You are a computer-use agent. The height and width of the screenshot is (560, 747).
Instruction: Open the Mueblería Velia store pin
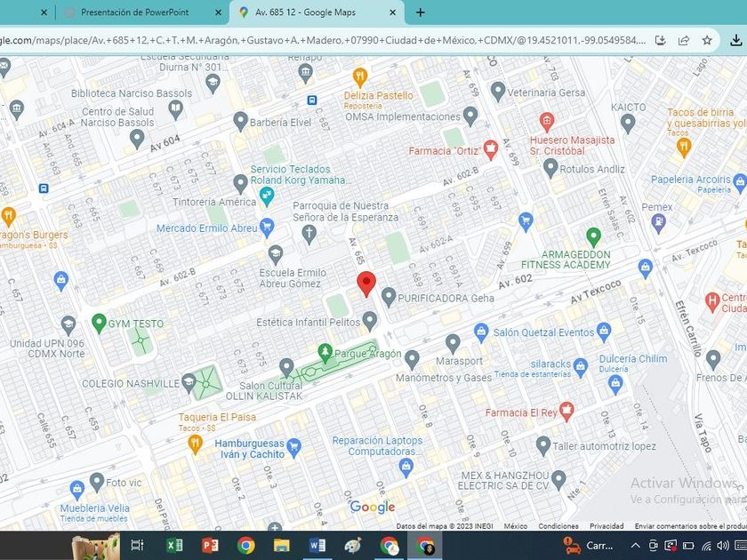click(x=77, y=490)
